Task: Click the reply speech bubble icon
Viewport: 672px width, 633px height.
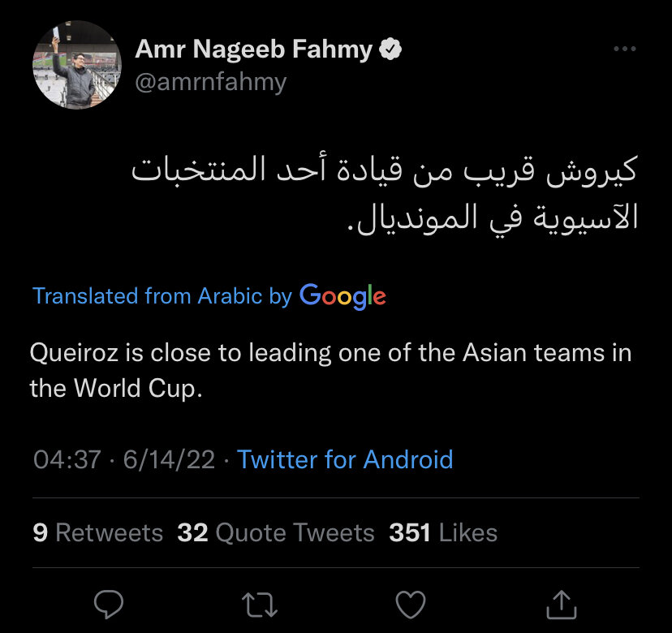Action: pyautogui.click(x=109, y=604)
